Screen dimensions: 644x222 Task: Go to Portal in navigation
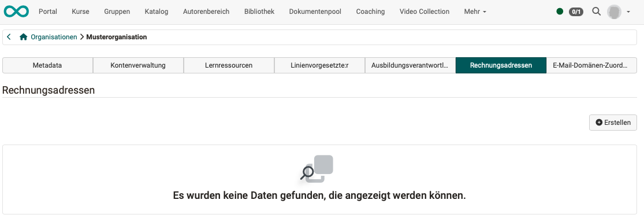(47, 12)
